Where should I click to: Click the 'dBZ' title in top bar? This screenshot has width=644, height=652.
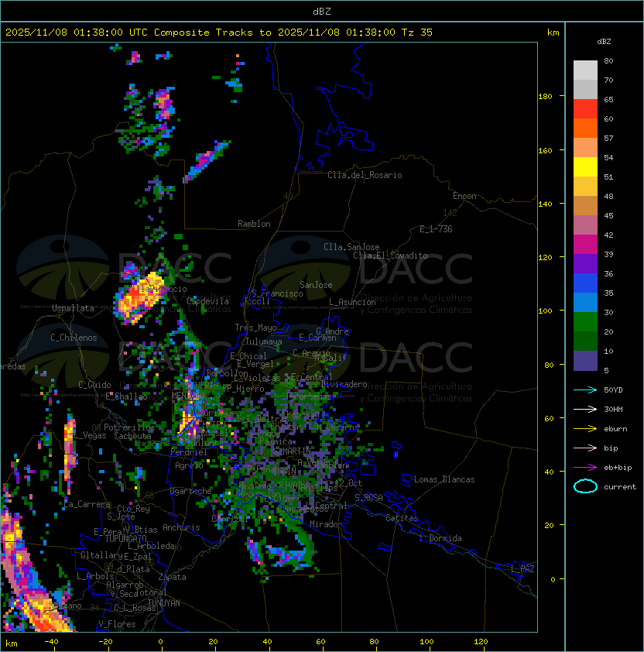pyautogui.click(x=322, y=11)
